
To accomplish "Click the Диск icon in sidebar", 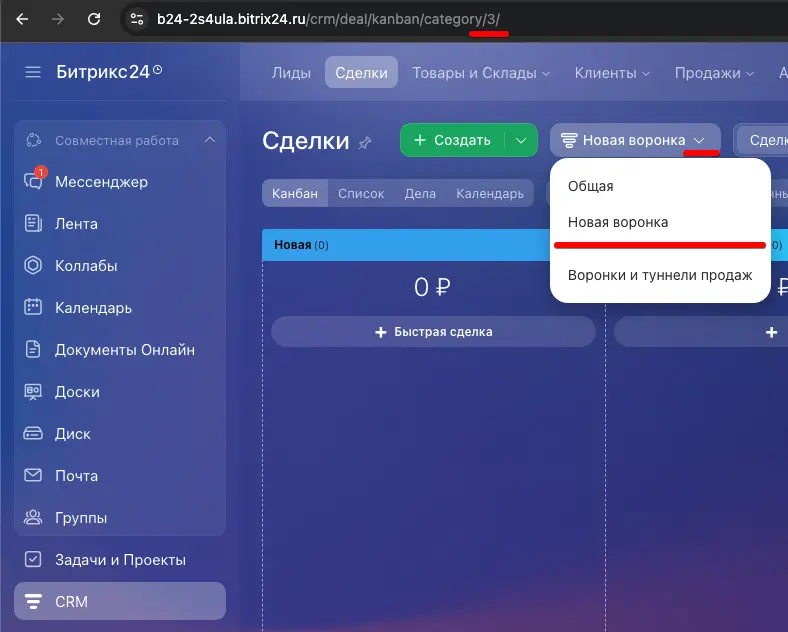I will pos(33,434).
